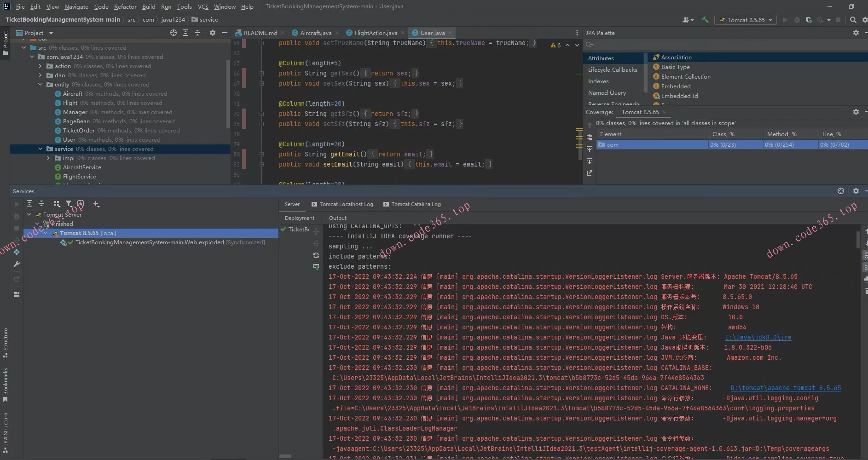Viewport: 868px width, 460px height.
Task: Open Search Everywhere magnifier icon
Action: (853, 20)
